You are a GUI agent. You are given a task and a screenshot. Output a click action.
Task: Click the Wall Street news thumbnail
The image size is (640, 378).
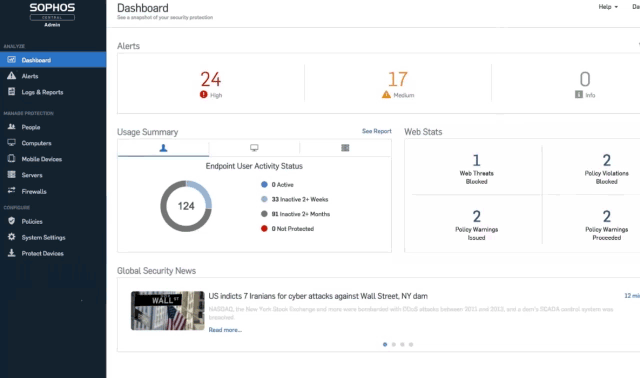[x=167, y=310]
